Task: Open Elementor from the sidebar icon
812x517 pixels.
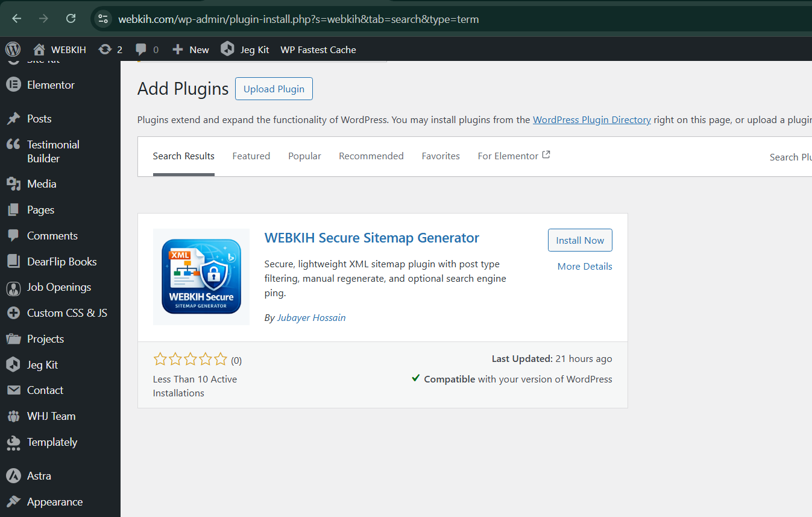Action: 13,85
